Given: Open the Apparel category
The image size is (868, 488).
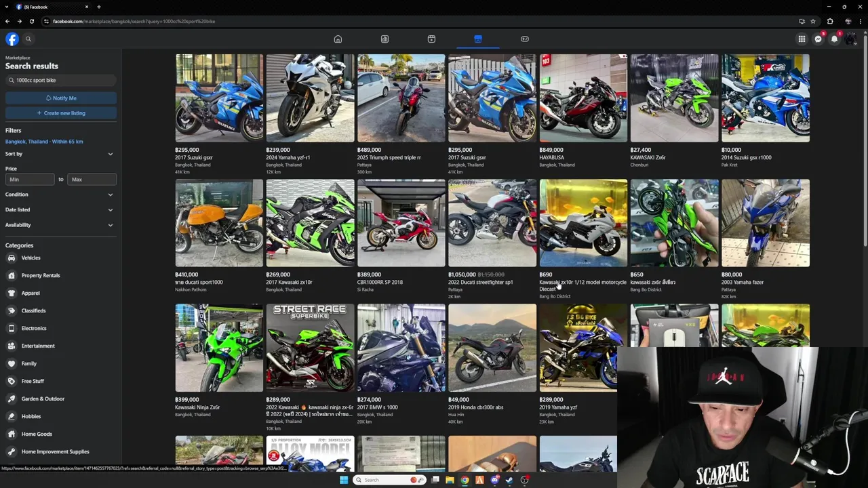Looking at the screenshot, I should 61,293.
